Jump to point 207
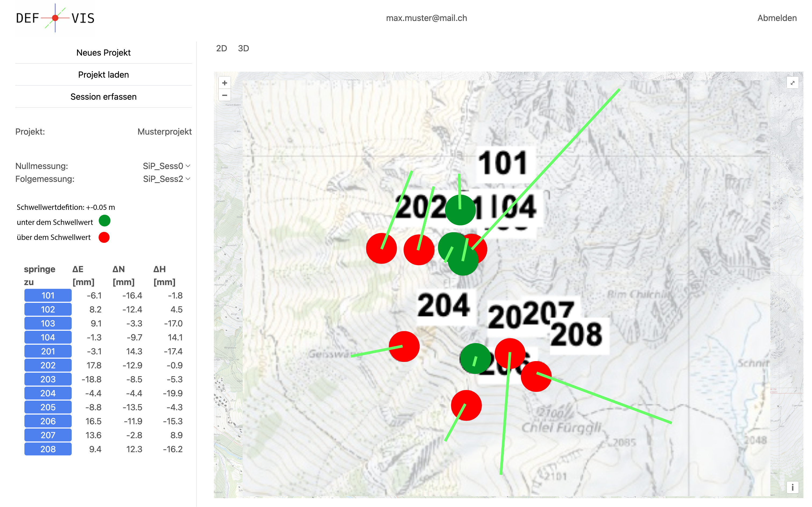Screen dimensions: 812x507 48,435
